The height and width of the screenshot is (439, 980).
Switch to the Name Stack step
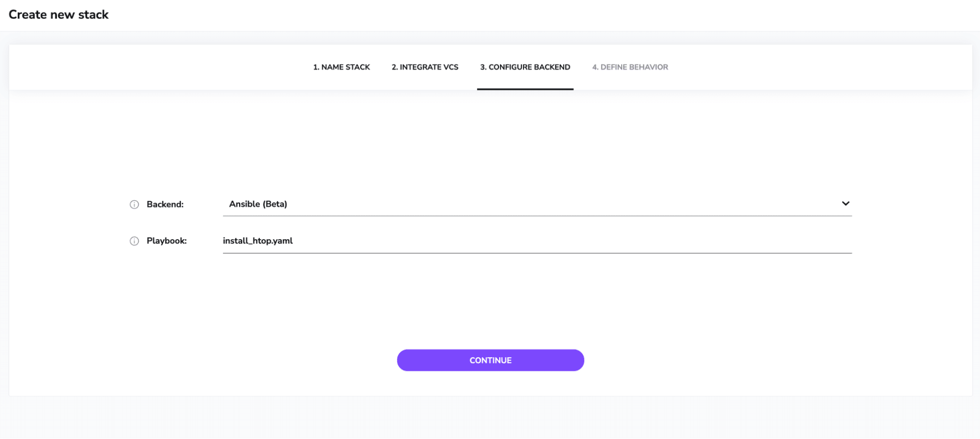point(341,67)
